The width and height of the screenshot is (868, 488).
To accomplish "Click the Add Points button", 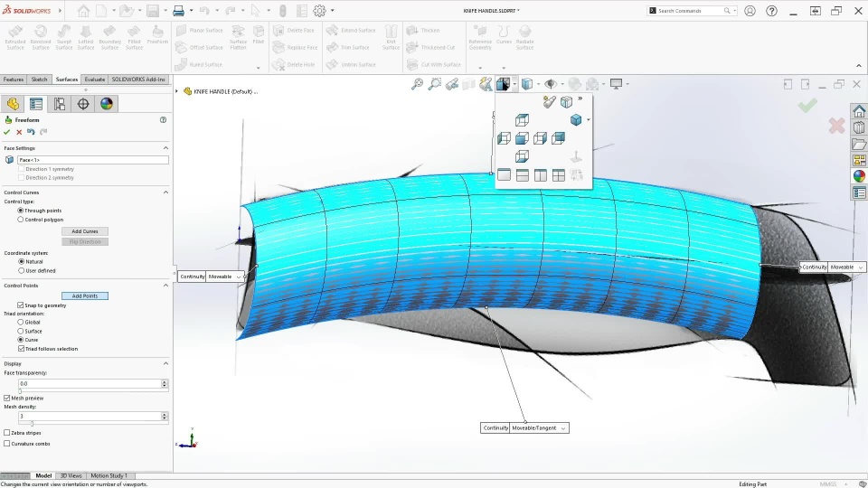I will point(85,296).
